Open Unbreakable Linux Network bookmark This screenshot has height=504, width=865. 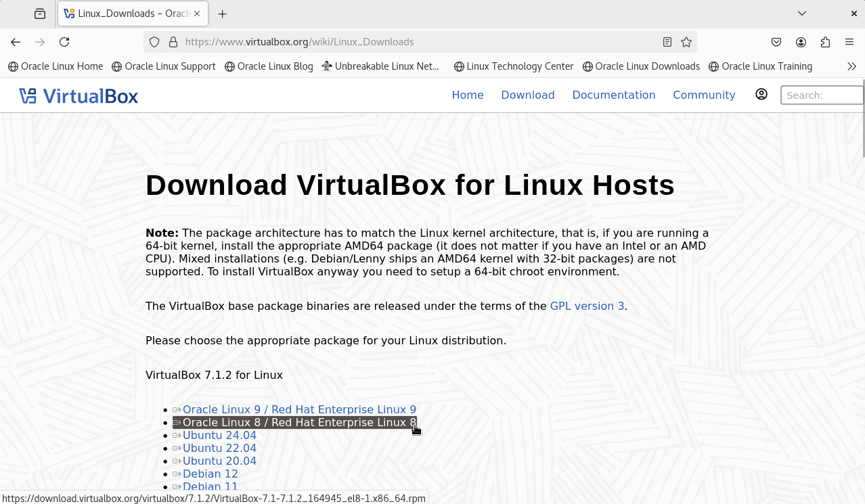(x=381, y=66)
